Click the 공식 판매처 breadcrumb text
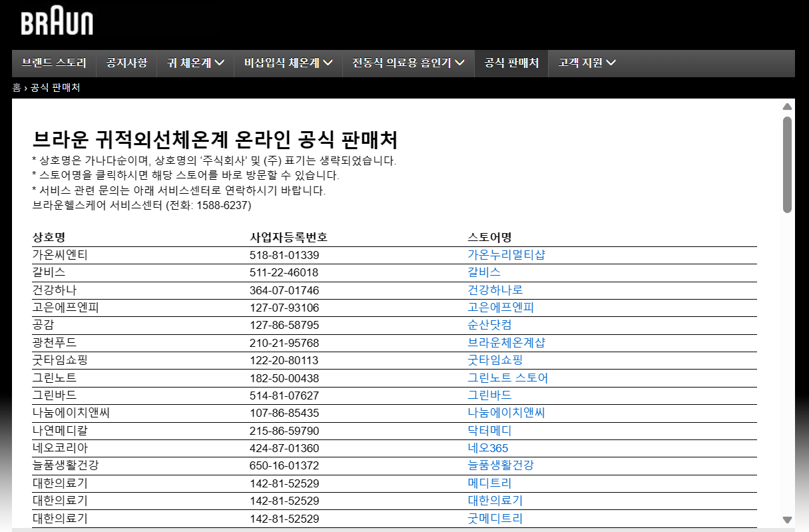This screenshot has width=809, height=532. [55, 87]
